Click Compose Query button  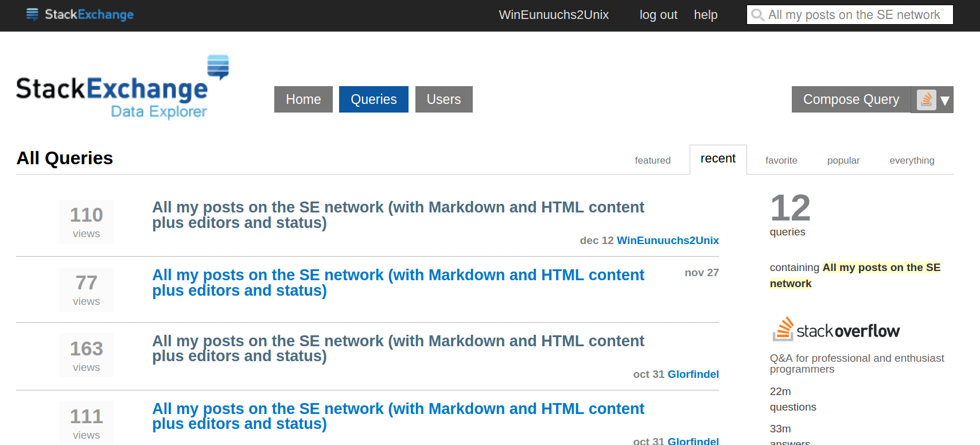pyautogui.click(x=851, y=99)
